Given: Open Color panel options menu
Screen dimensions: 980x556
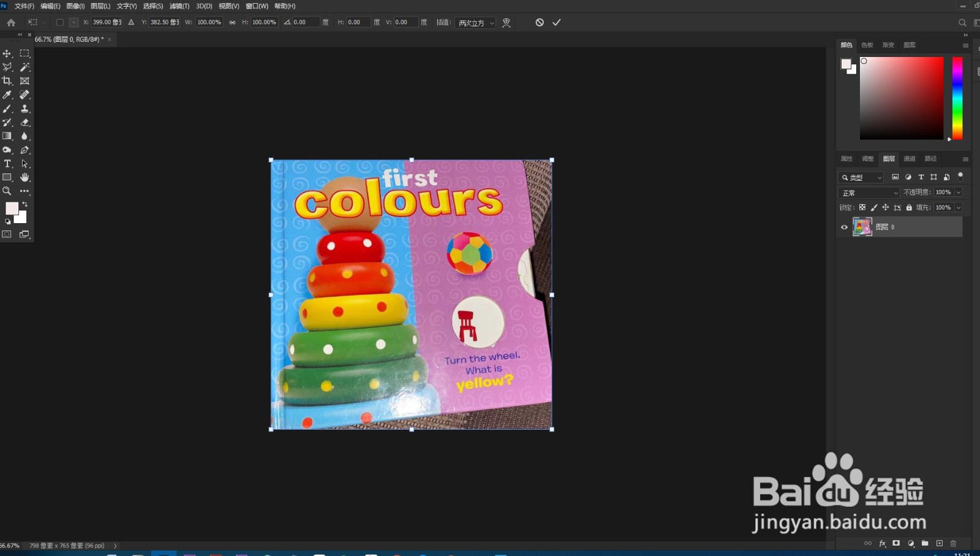Looking at the screenshot, I should point(965,45).
